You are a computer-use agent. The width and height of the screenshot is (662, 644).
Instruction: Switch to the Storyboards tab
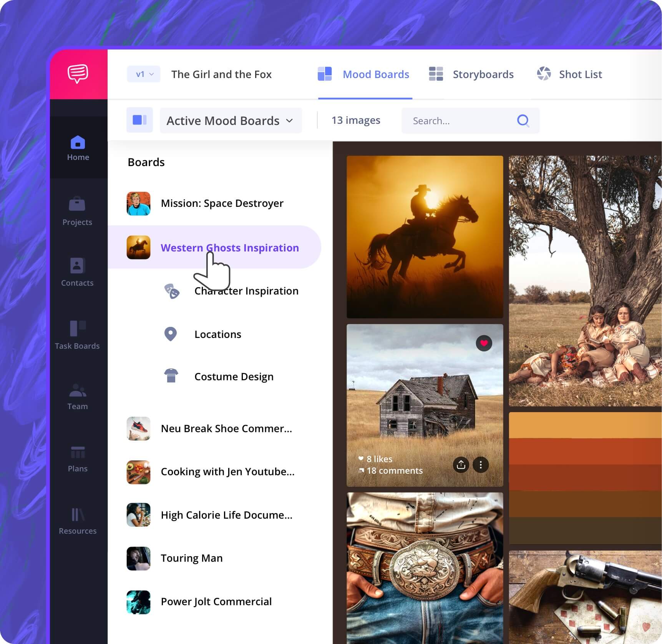point(483,74)
